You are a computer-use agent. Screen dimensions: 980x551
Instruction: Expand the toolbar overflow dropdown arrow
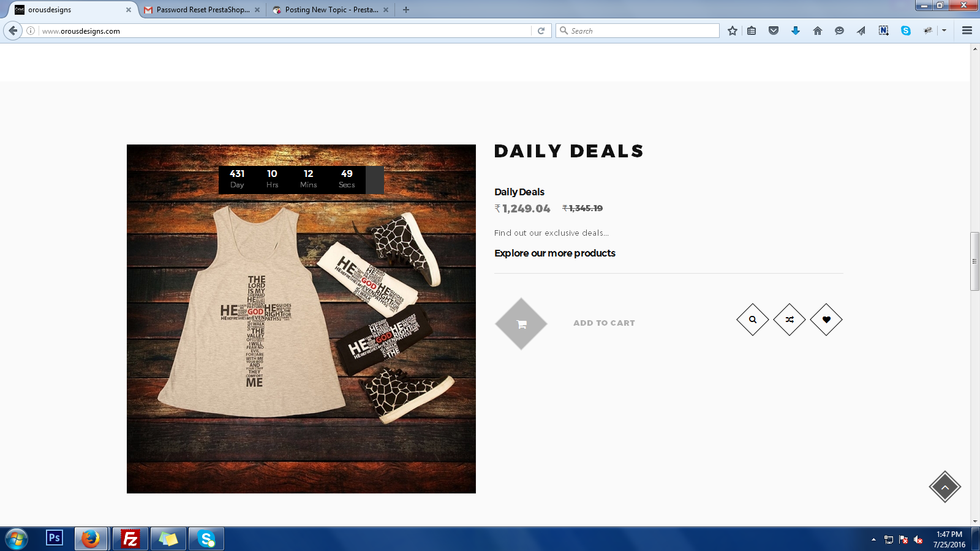[x=944, y=31]
